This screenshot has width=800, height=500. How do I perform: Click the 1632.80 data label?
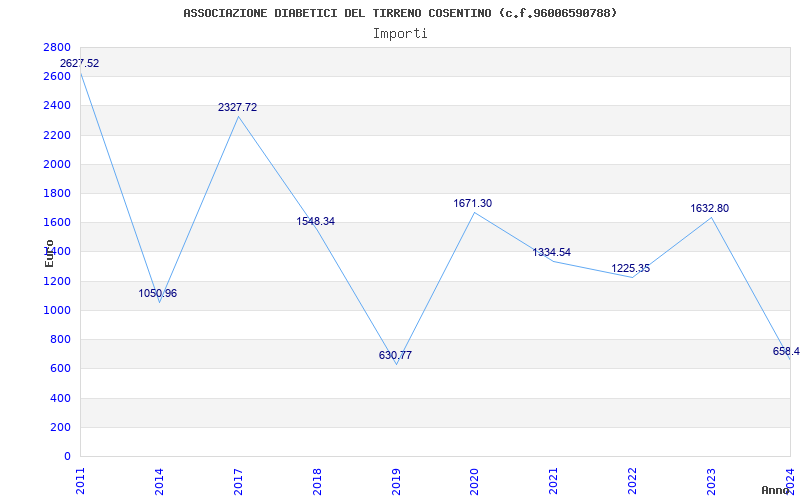point(710,208)
